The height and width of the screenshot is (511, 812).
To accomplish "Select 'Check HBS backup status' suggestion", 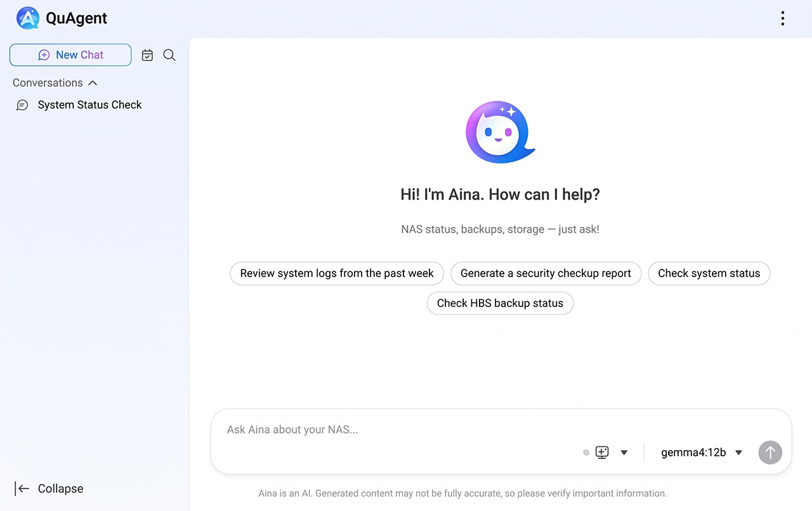I will tap(500, 303).
